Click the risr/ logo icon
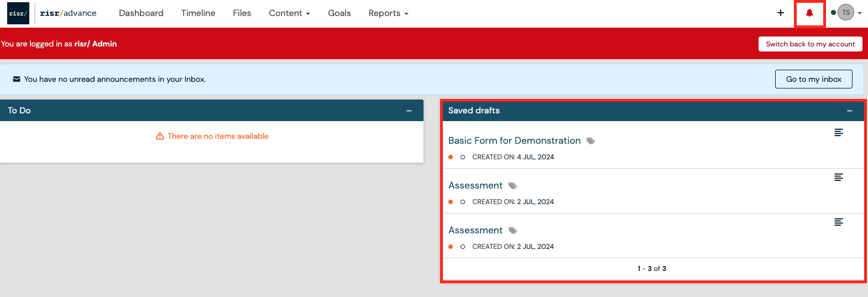The image size is (868, 297). pyautogui.click(x=18, y=13)
